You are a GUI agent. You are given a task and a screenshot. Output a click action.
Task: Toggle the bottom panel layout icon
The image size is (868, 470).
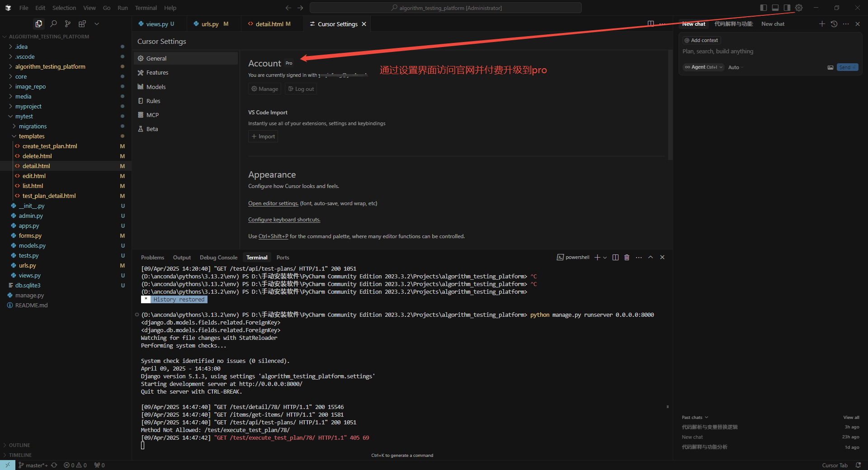point(775,8)
